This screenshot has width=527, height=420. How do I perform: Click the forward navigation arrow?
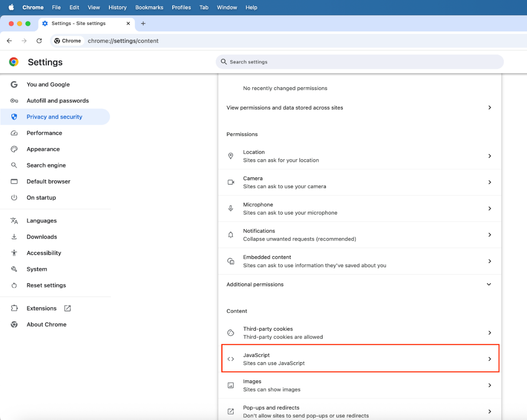coord(24,41)
